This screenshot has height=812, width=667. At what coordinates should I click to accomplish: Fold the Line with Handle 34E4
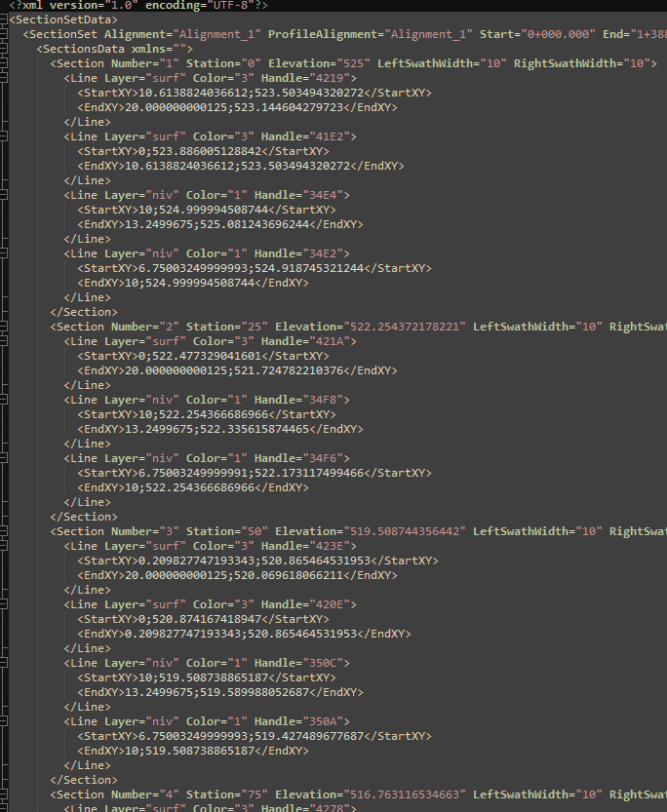[x=5, y=195]
